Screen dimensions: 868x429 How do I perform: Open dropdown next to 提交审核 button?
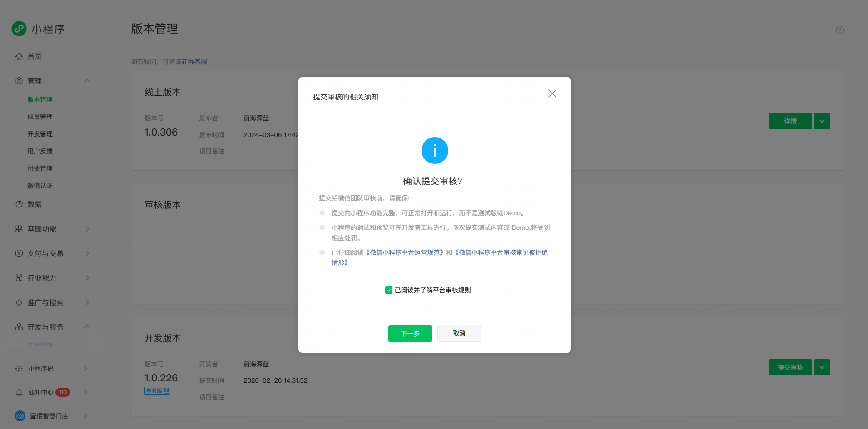(x=822, y=367)
